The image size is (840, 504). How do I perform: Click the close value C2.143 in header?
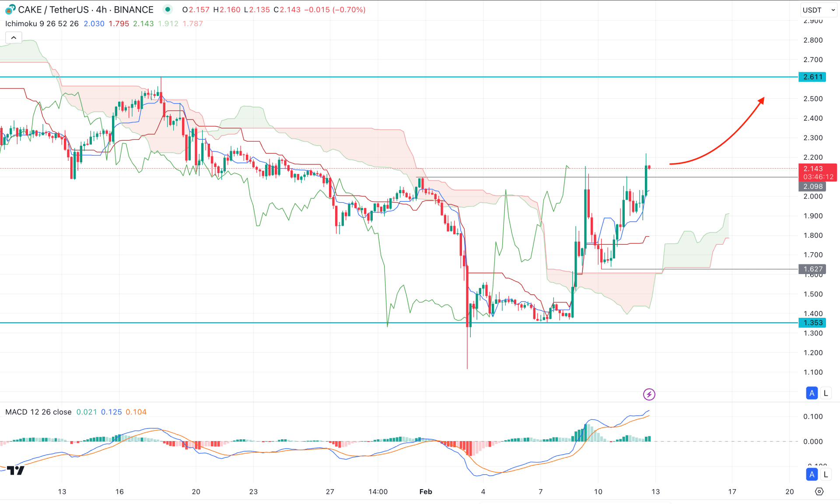click(287, 10)
